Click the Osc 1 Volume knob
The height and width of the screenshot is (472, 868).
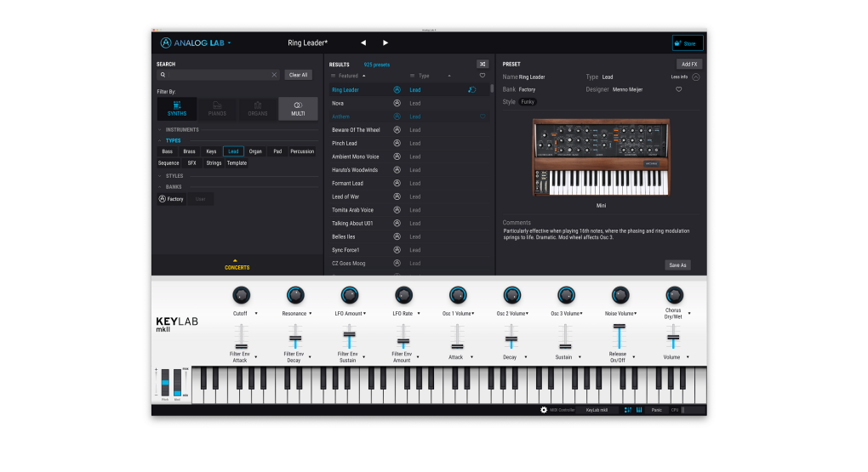458,295
